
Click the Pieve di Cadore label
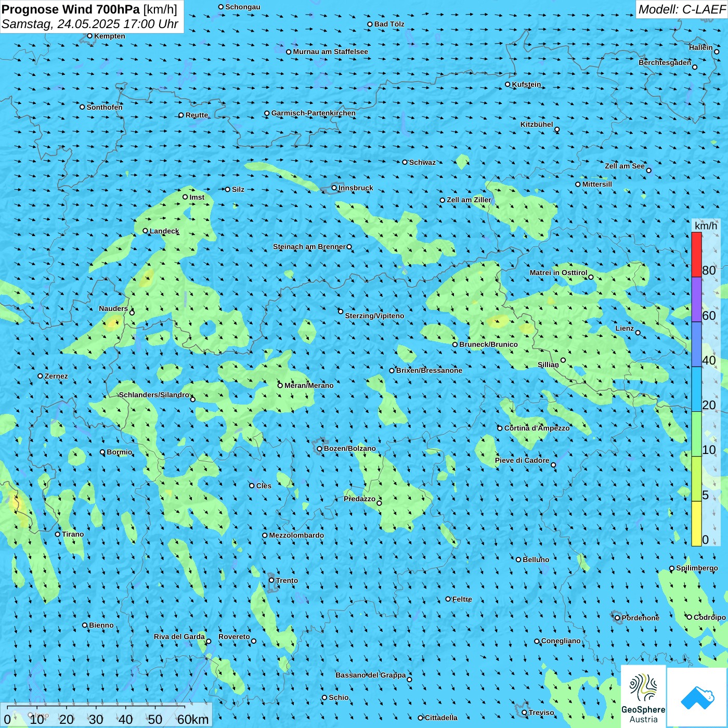point(522,460)
